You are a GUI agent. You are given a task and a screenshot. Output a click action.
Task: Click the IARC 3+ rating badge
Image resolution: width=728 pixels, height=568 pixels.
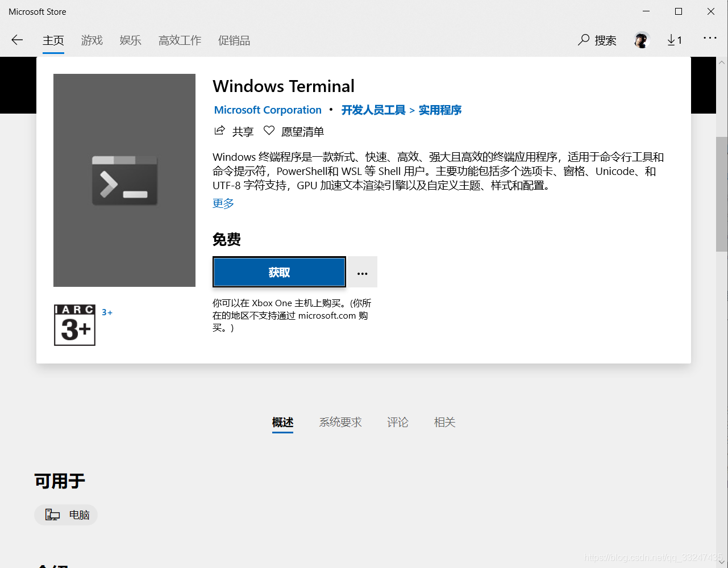(74, 325)
